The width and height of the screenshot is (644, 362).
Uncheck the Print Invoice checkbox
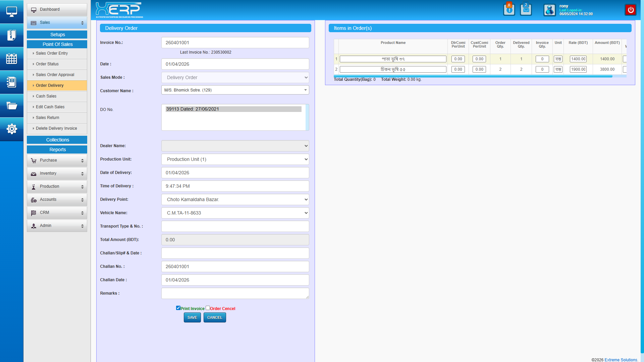coord(178,308)
